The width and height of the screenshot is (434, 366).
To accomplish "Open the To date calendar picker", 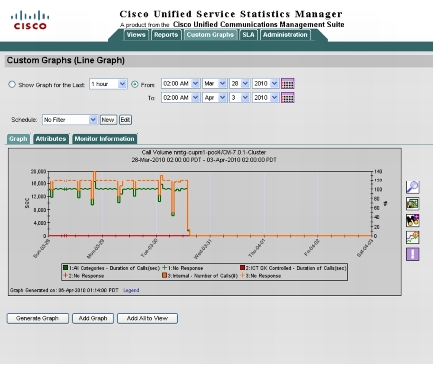I will point(288,98).
